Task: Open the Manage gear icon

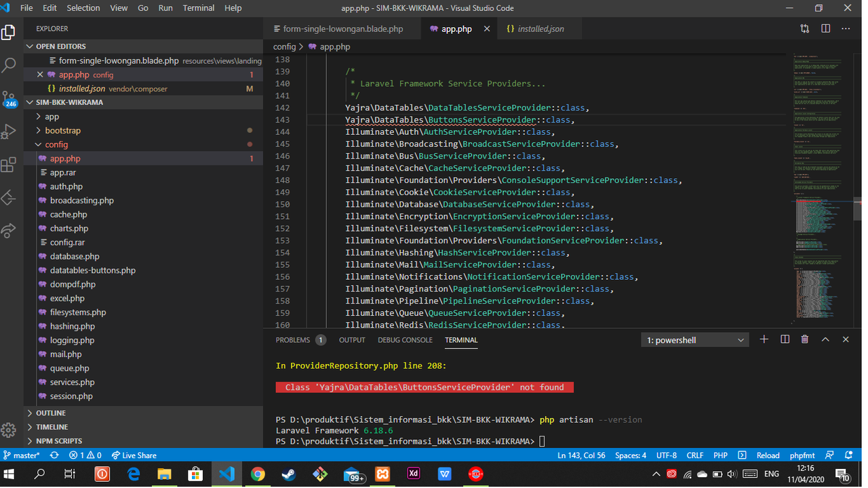Action: 9,430
